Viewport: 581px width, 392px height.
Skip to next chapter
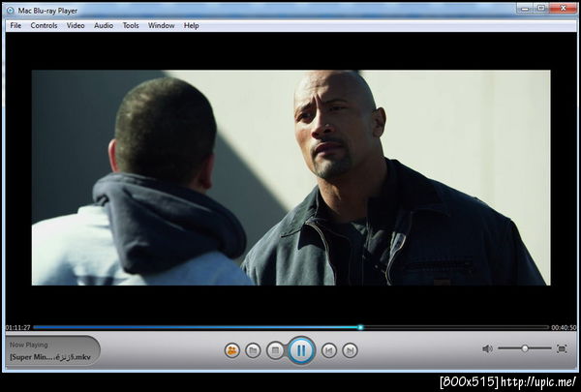pos(350,350)
